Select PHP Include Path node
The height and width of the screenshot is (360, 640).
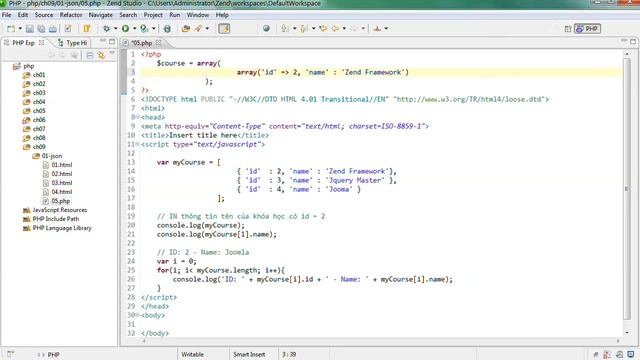[51, 219]
